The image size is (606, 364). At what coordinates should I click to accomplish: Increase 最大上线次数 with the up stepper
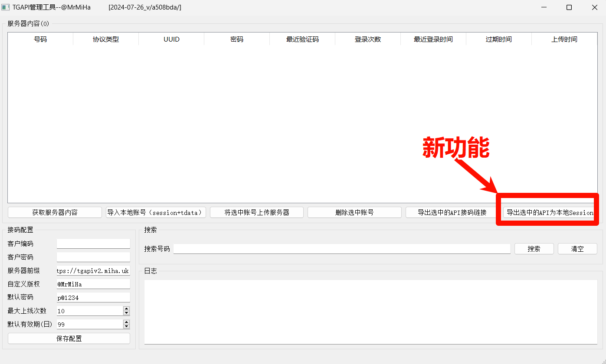point(126,309)
